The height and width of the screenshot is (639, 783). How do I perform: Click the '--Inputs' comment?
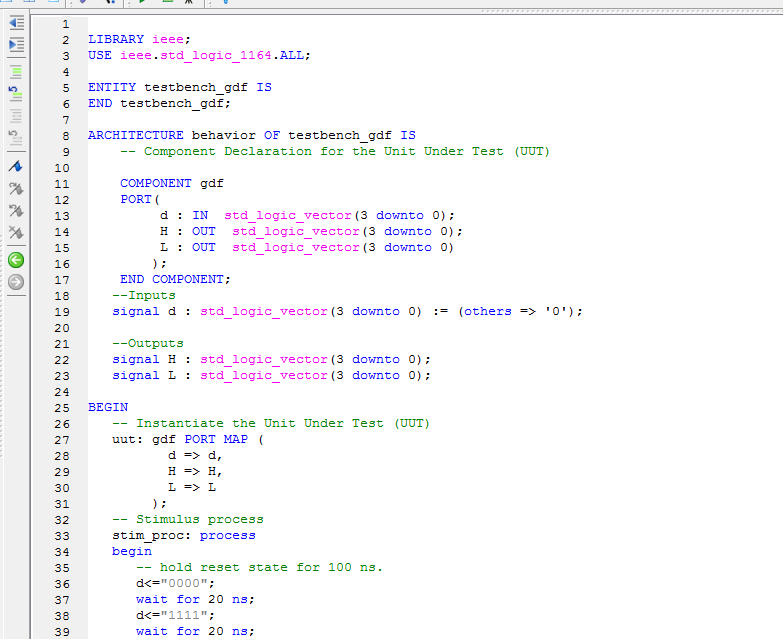pos(144,295)
